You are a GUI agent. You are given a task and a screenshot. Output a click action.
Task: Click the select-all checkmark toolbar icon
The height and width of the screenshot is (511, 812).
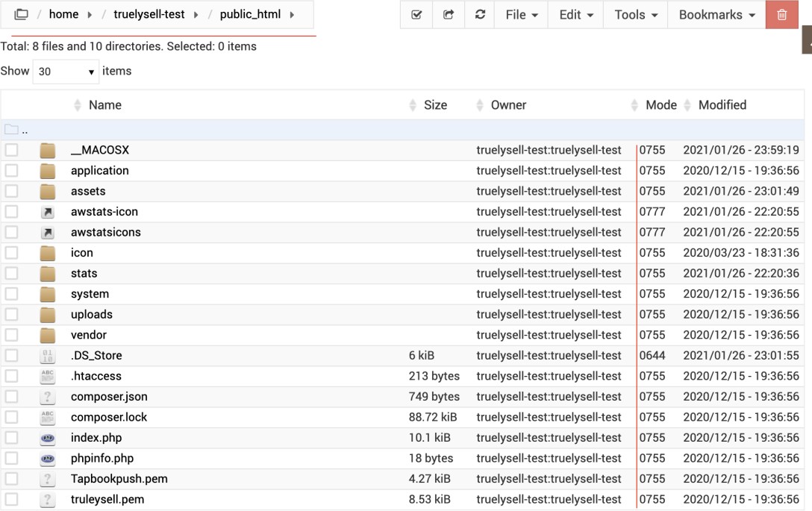coord(416,15)
